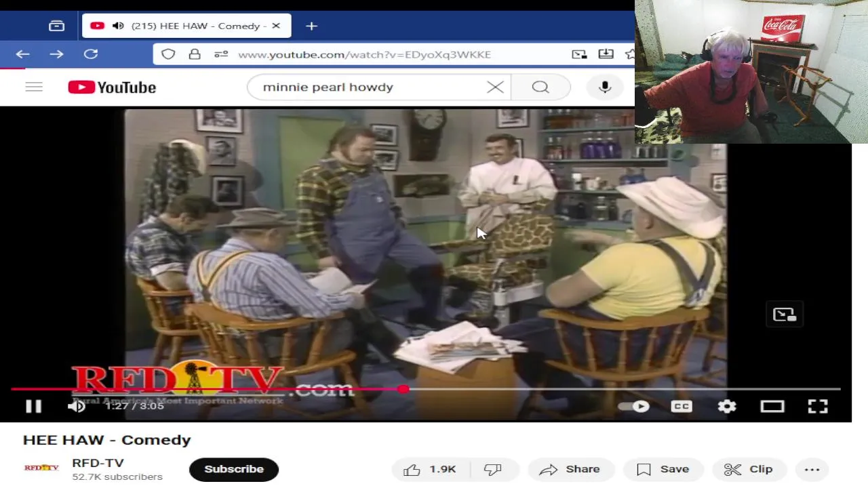Reload the current page
Viewport: 868px width, 488px height.
click(91, 54)
